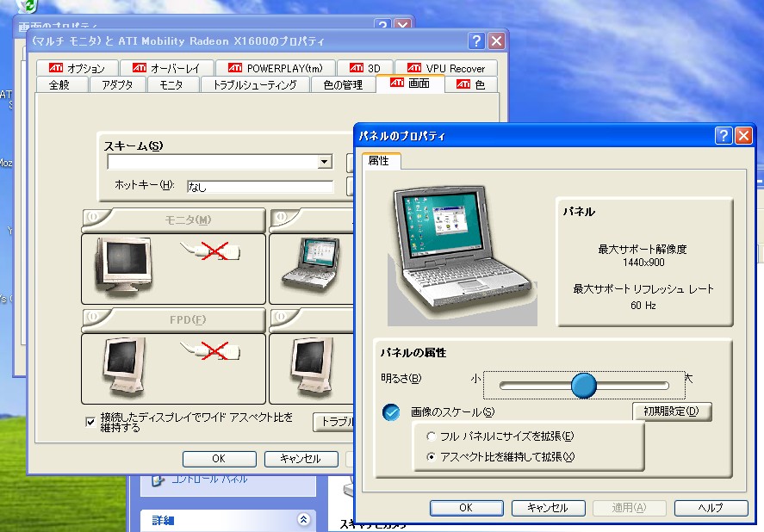Viewport: 764px width, 532px height.
Task: Click the help button in ATI properties title bar
Action: tap(476, 41)
